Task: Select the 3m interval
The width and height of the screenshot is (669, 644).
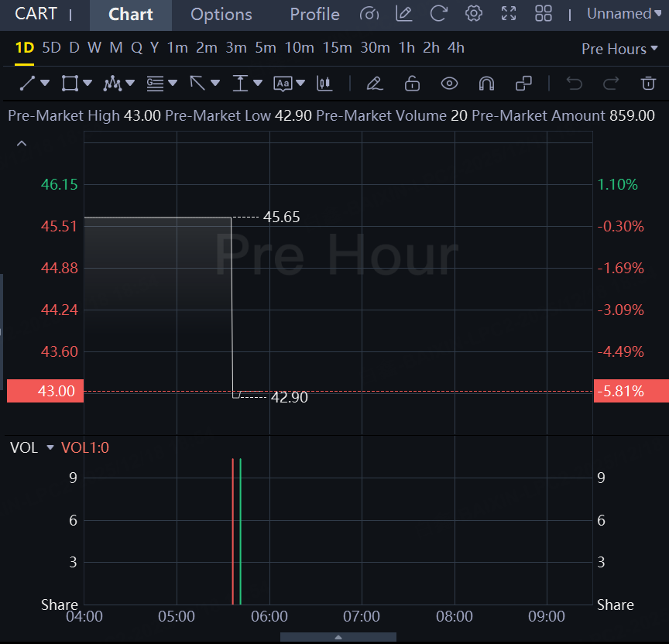Action: (236, 48)
